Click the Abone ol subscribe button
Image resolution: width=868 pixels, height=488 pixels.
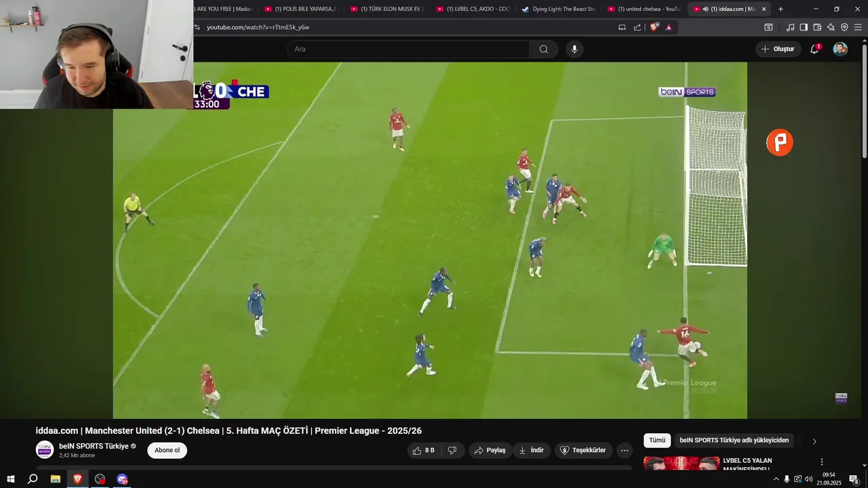click(x=167, y=450)
